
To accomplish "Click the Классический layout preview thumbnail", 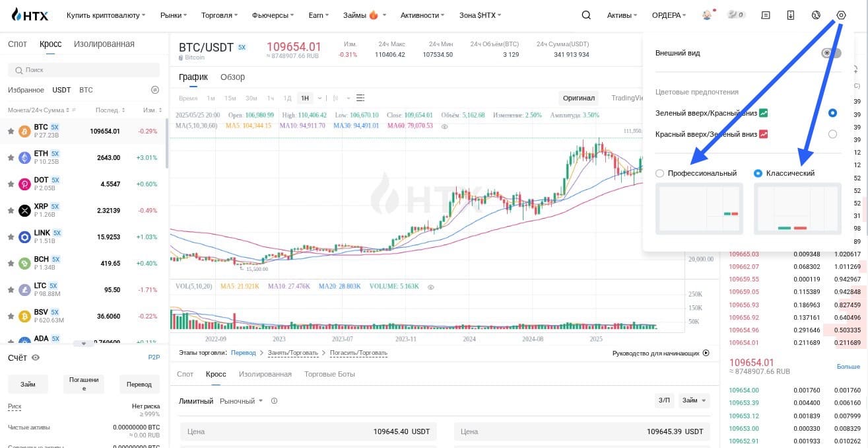I will coord(797,209).
